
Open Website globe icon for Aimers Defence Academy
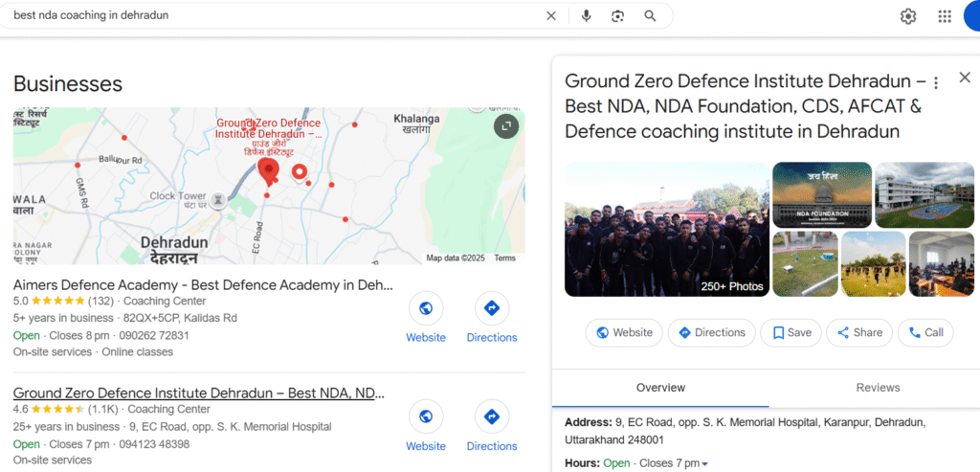(426, 309)
